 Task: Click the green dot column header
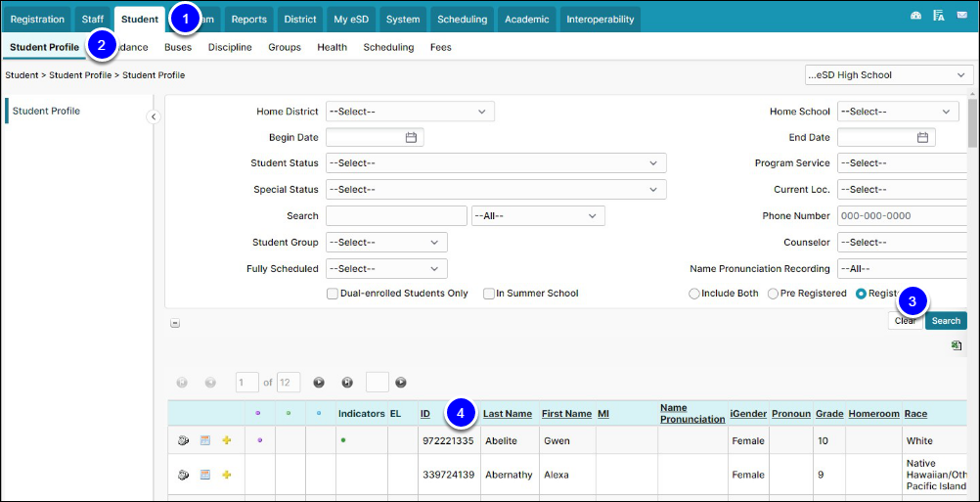coord(289,413)
